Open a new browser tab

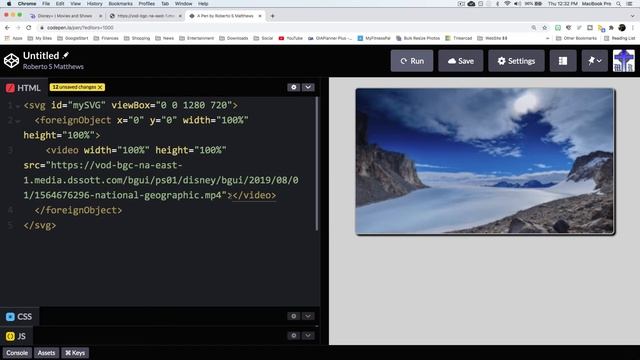[x=272, y=16]
